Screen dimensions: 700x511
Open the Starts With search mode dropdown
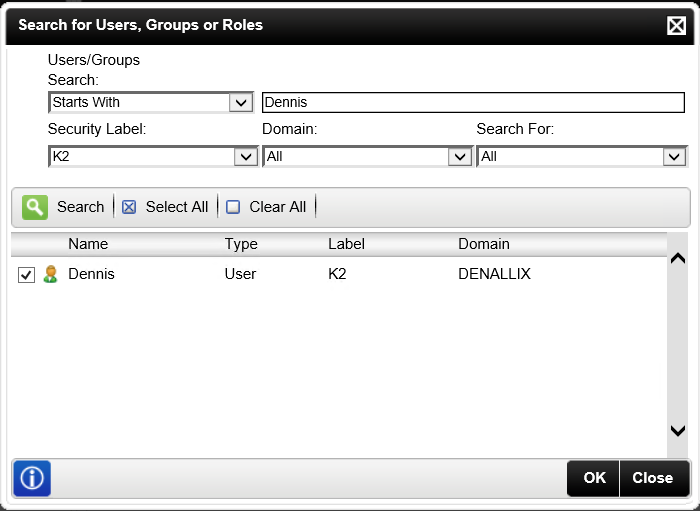(x=151, y=102)
